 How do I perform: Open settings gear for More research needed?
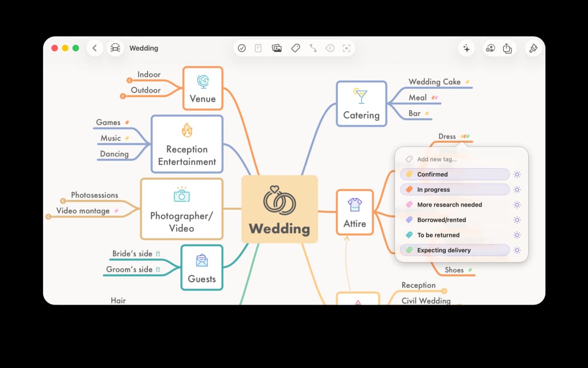pos(517,205)
